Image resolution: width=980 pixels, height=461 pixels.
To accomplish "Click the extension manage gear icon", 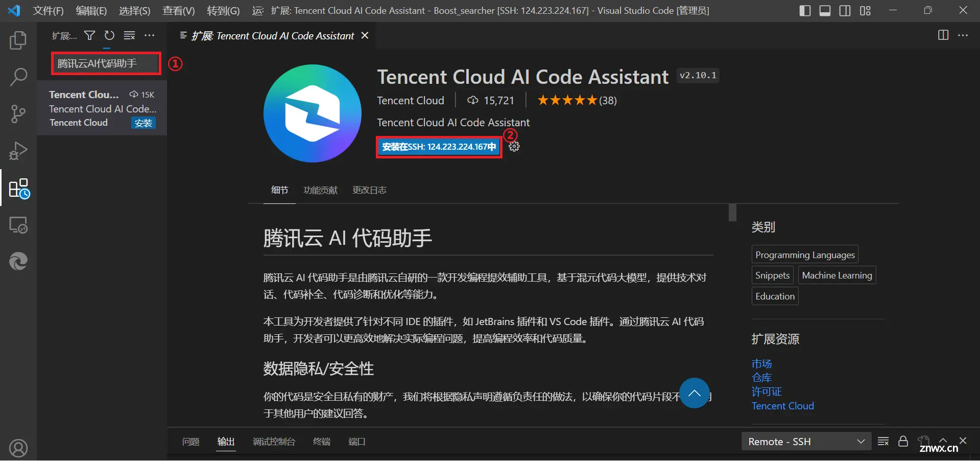I will [x=514, y=147].
